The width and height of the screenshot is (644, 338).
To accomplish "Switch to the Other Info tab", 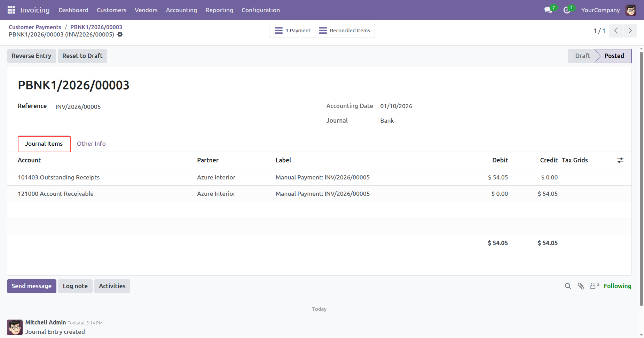I will (x=91, y=144).
